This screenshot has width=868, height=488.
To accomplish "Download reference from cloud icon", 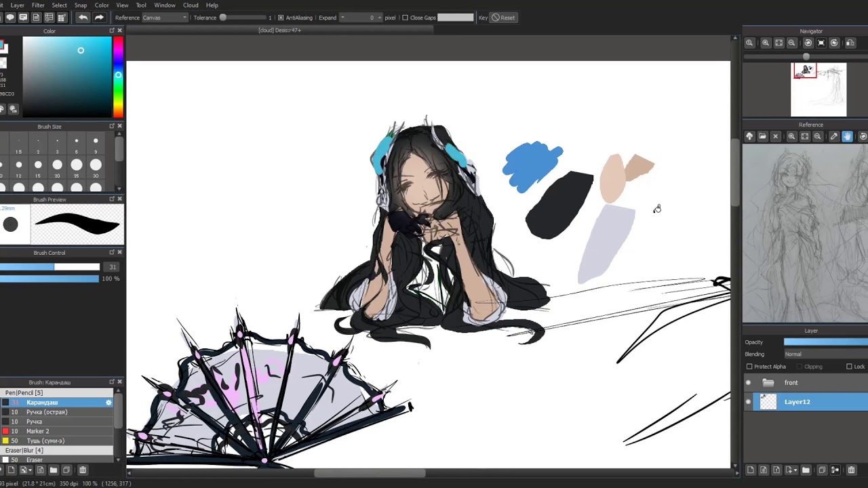I will [749, 136].
